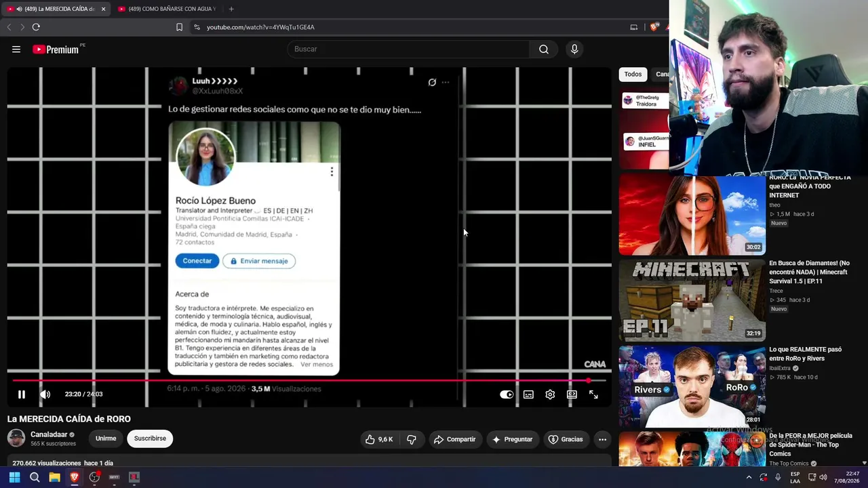Image resolution: width=868 pixels, height=488 pixels.
Task: Switch to the La MERECIDA CAÍDA browser tab
Action: [x=56, y=9]
